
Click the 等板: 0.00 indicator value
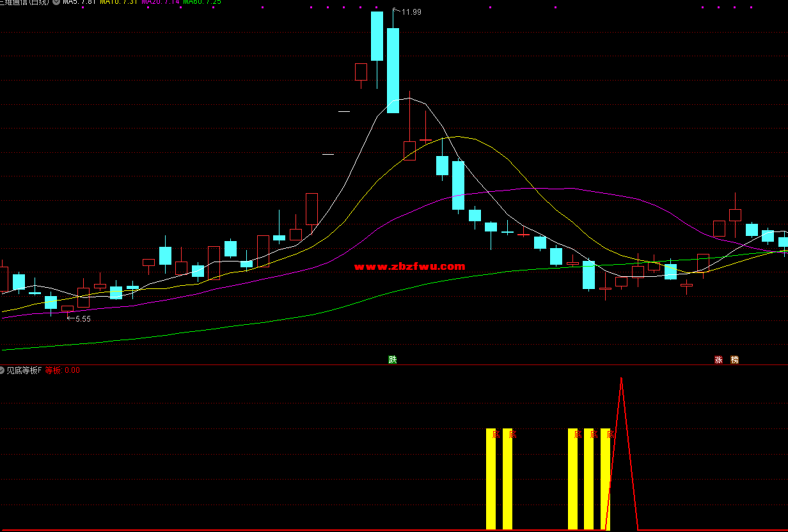pos(62,370)
